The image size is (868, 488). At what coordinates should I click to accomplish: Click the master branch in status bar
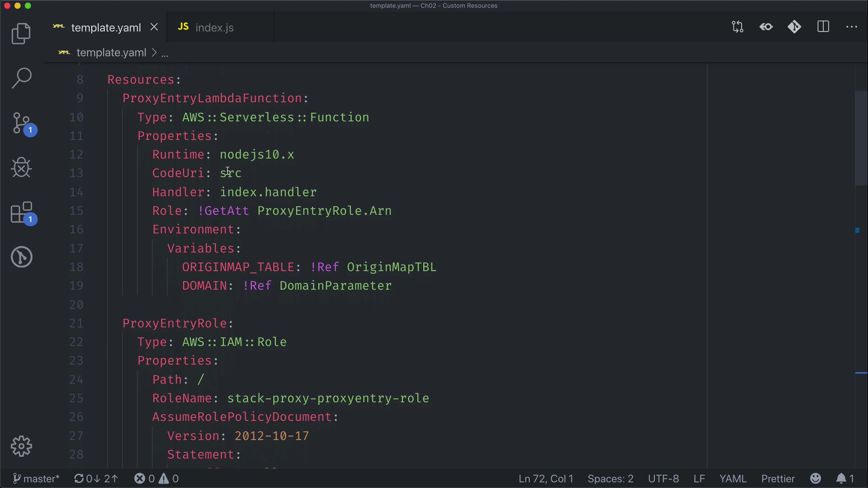point(36,479)
